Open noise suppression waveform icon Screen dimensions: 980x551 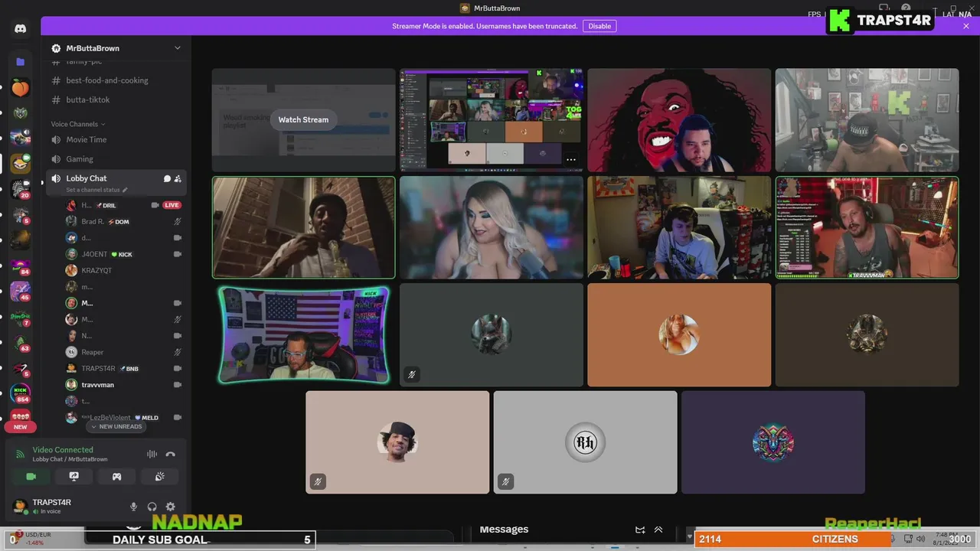point(152,454)
